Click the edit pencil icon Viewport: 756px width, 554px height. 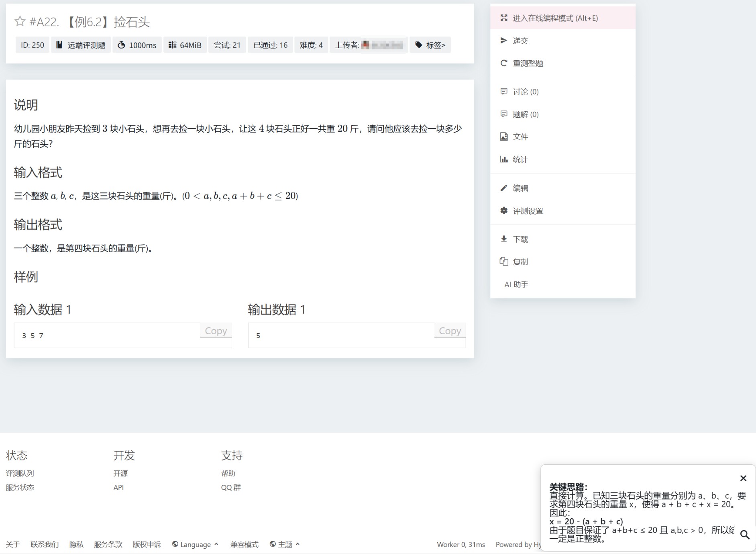click(x=503, y=188)
